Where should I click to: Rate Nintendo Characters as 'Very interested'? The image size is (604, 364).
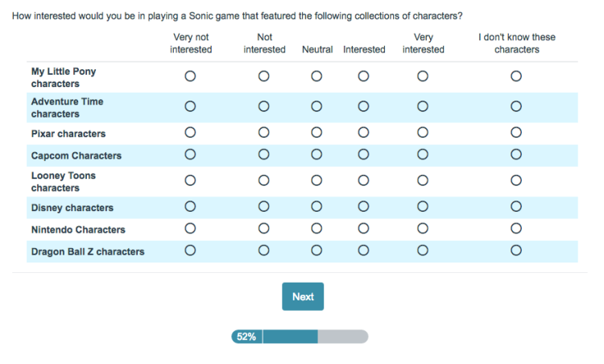[x=423, y=229]
